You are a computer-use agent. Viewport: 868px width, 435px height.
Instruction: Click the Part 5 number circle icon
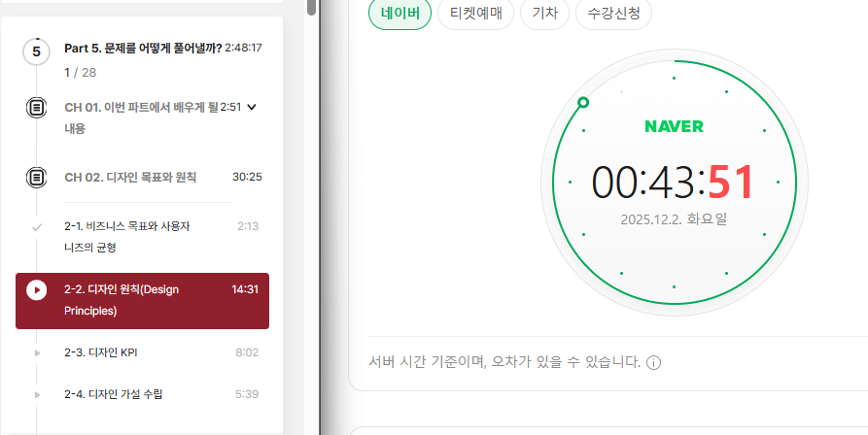coord(37,51)
